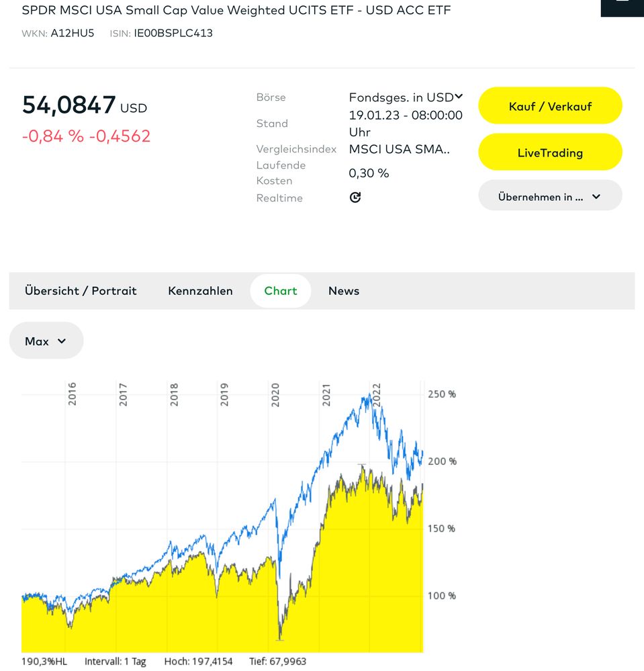Click the LiveTrading button
This screenshot has width=644, height=671.
549,152
